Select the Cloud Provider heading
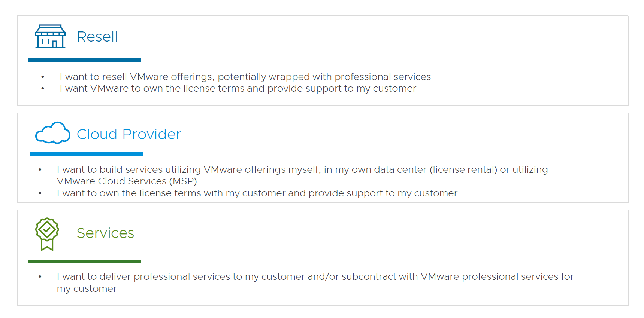The width and height of the screenshot is (644, 318). (x=129, y=134)
